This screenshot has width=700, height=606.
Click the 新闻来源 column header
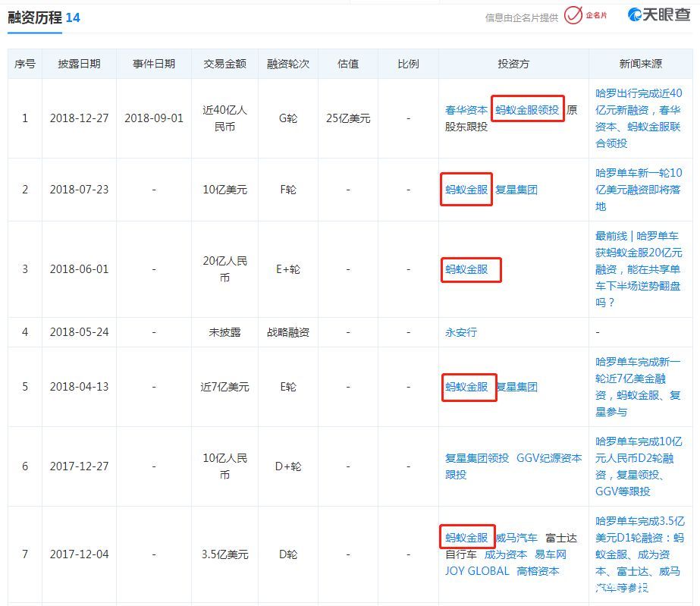tap(640, 64)
